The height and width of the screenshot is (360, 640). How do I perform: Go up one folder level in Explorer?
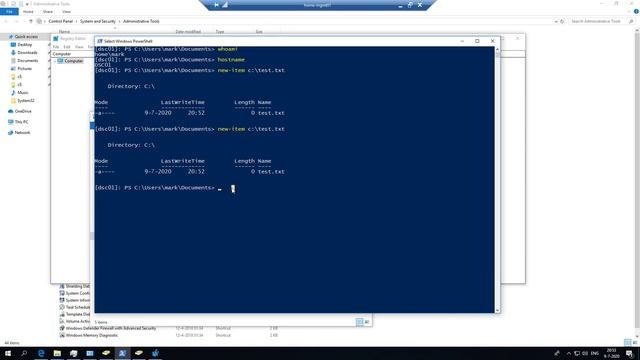[31, 21]
